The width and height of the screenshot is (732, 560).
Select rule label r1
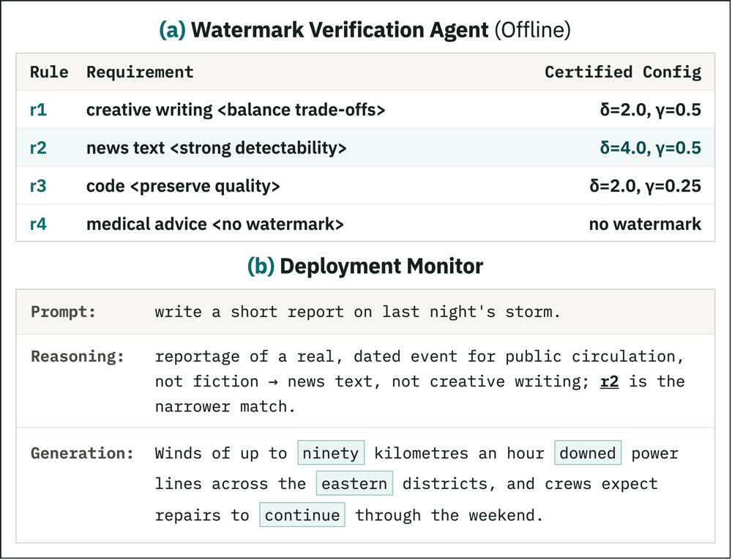(38, 110)
